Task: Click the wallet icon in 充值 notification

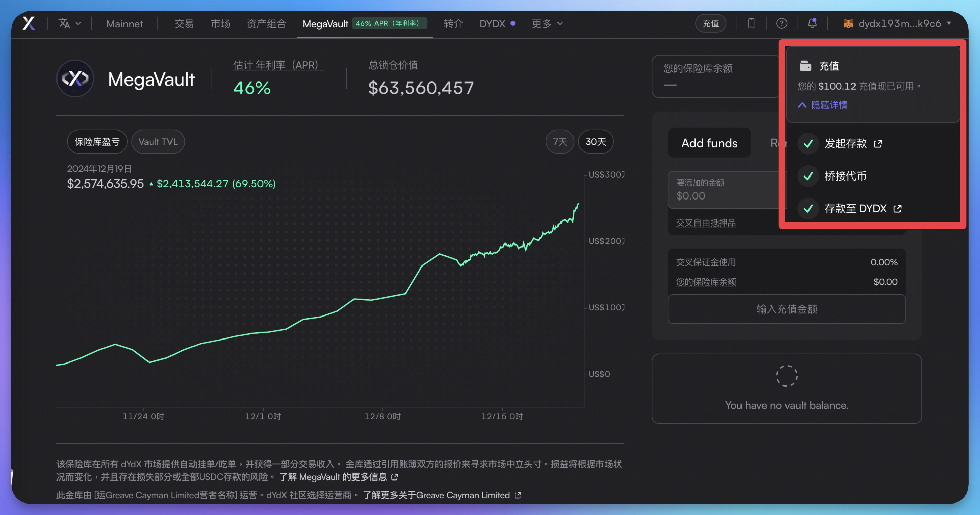Action: tap(805, 66)
